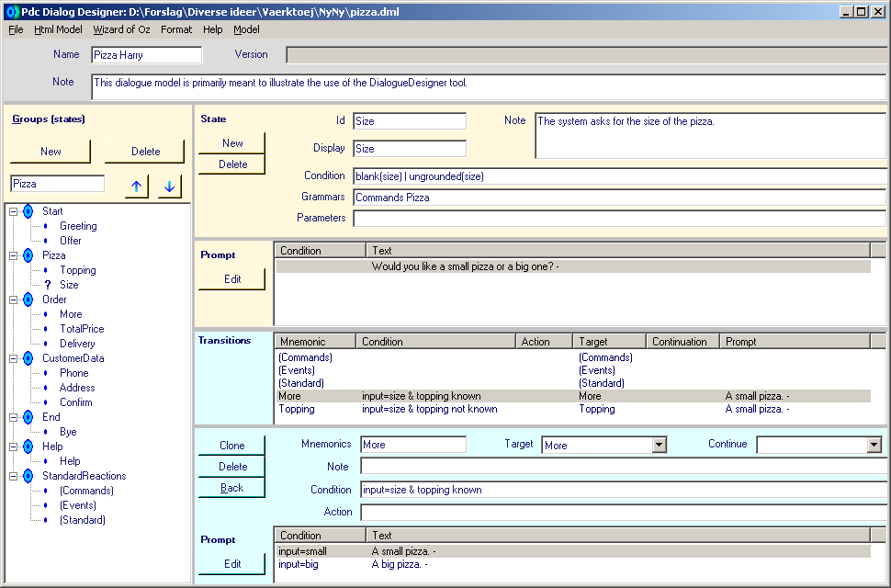Viewport: 891px width, 588px height.
Task: Open the Model menu
Action: (x=246, y=29)
